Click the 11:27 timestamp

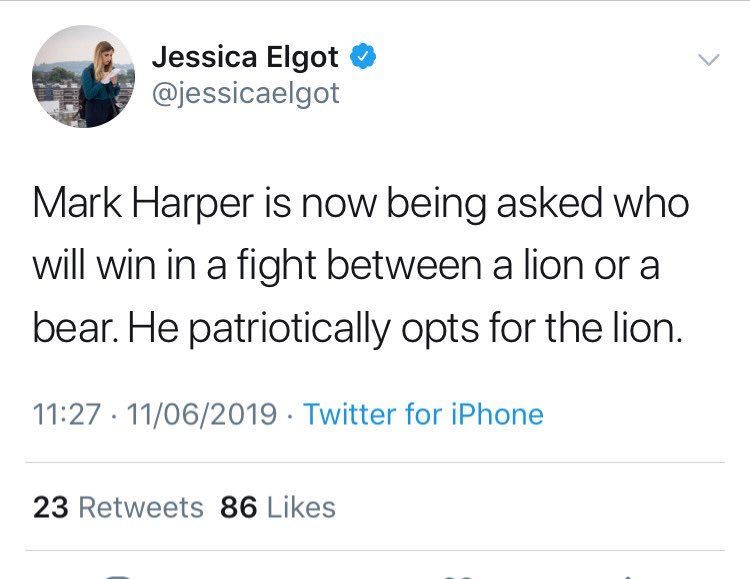pos(67,414)
